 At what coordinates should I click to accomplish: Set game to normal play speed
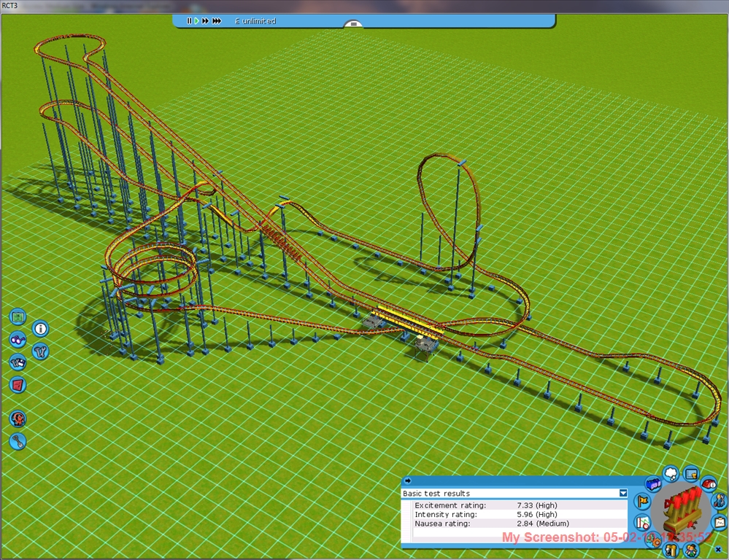196,21
